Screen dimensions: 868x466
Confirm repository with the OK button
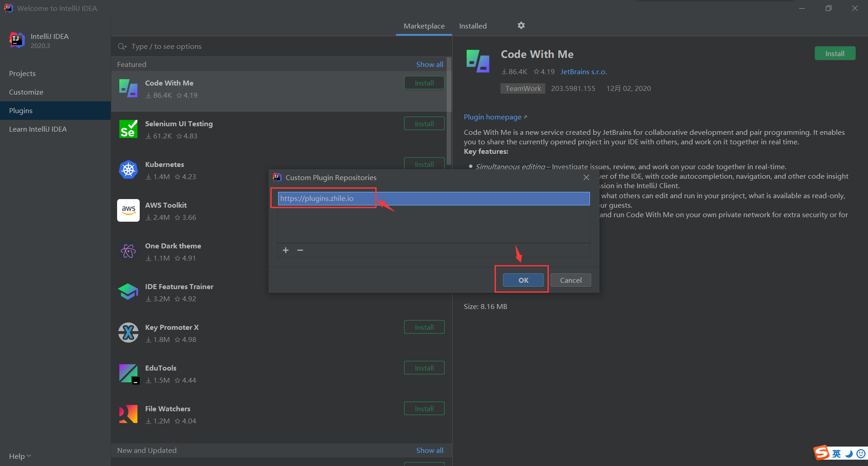coord(523,280)
